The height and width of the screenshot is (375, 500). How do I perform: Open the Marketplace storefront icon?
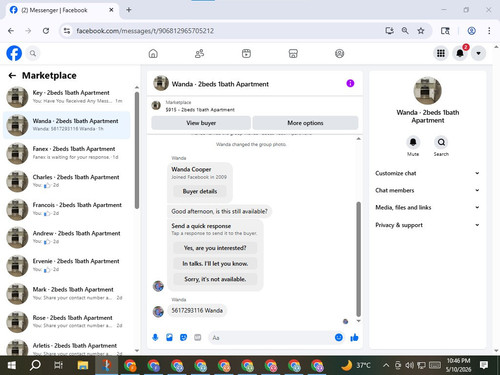pyautogui.click(x=293, y=53)
